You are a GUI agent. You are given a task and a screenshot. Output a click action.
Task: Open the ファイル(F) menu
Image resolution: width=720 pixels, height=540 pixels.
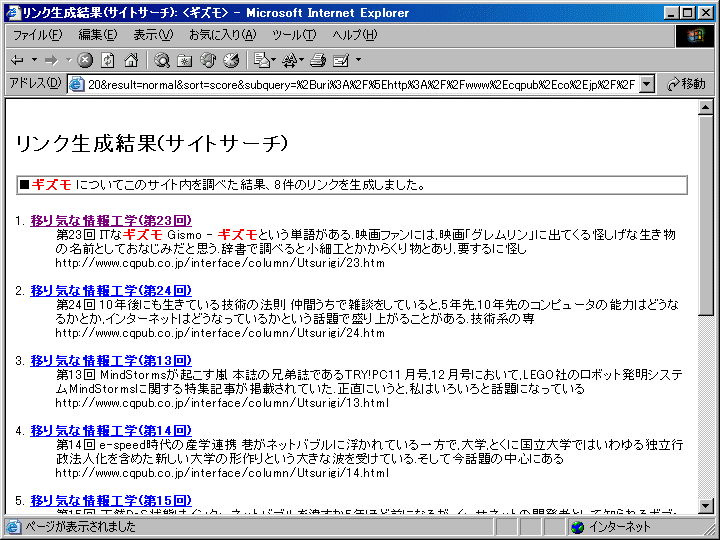pyautogui.click(x=37, y=35)
